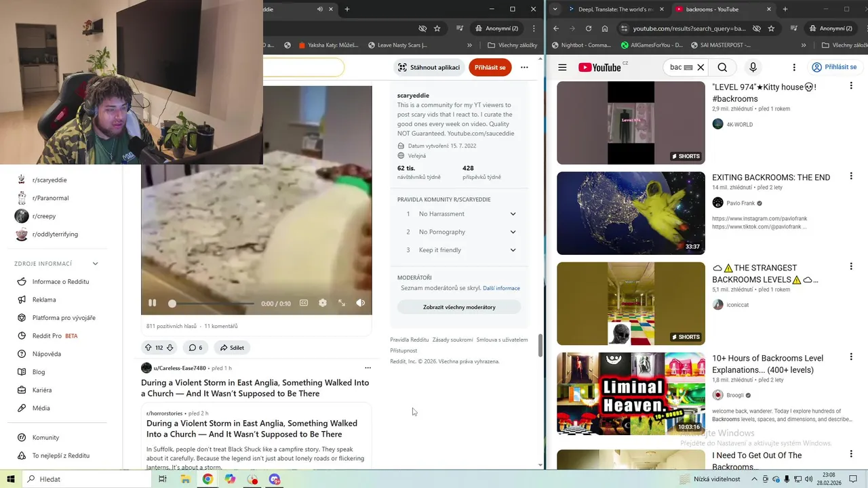Seek on the Reddit video progress bar
868x488 pixels.
212,304
